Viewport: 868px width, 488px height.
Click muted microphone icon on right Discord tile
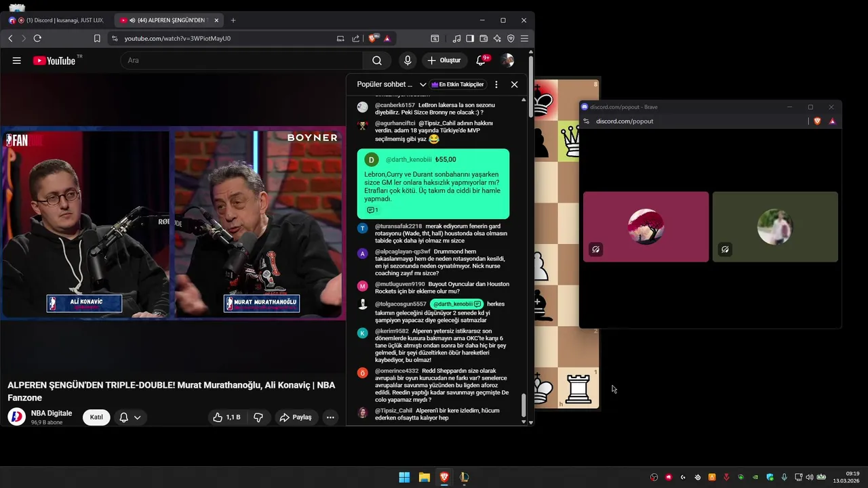coord(725,249)
